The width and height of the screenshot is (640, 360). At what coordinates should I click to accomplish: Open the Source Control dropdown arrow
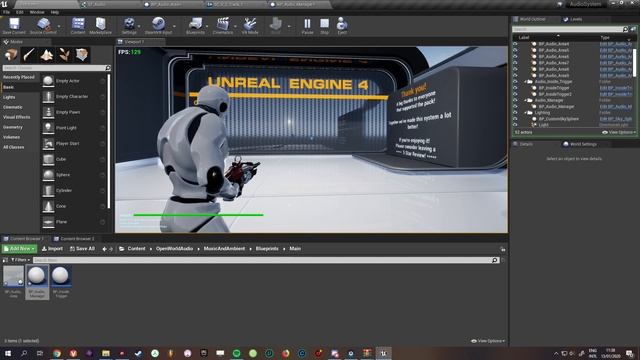pos(60,26)
